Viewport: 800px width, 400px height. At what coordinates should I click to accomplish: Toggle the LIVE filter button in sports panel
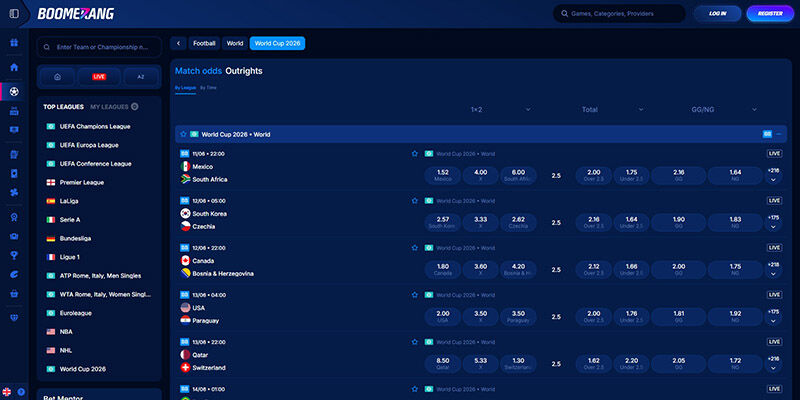99,77
